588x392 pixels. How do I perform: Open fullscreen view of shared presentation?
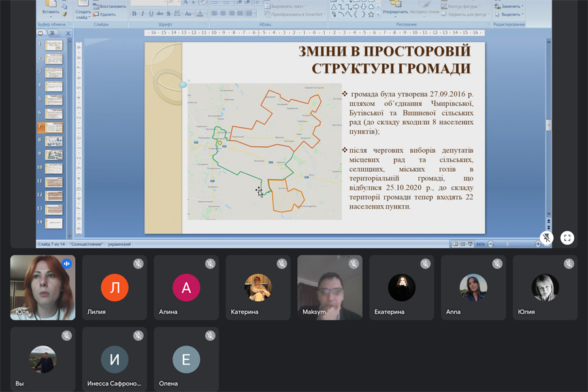point(567,238)
